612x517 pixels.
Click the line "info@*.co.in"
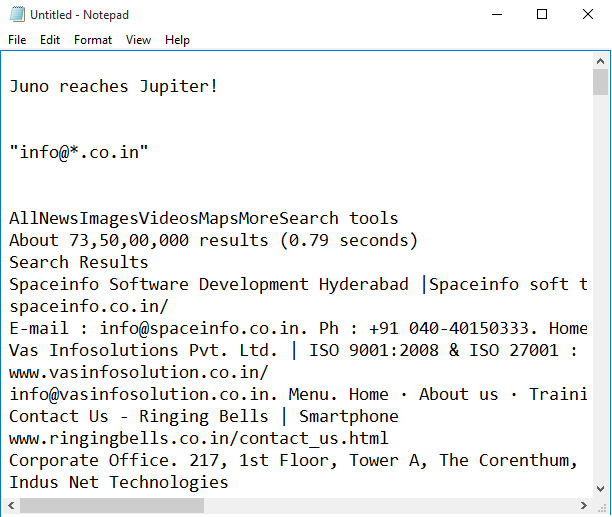(79, 152)
